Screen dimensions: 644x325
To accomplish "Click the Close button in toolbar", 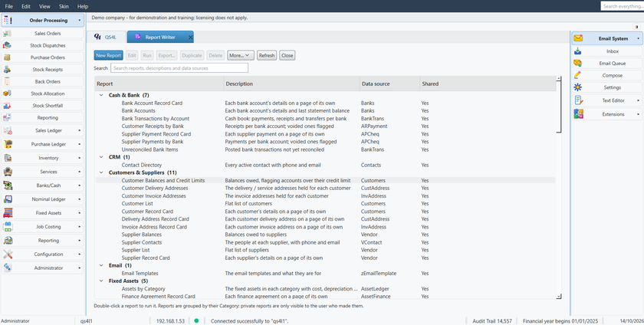I will (287, 55).
